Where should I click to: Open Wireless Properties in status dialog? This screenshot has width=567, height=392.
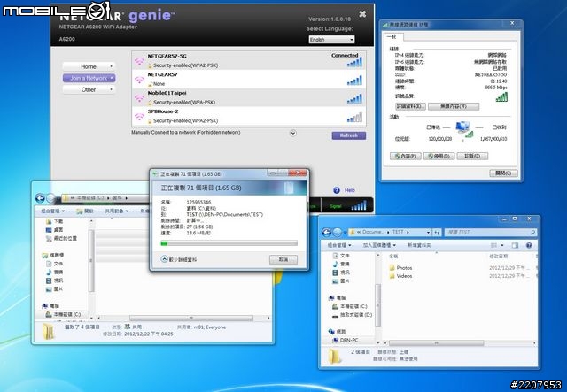click(454, 106)
